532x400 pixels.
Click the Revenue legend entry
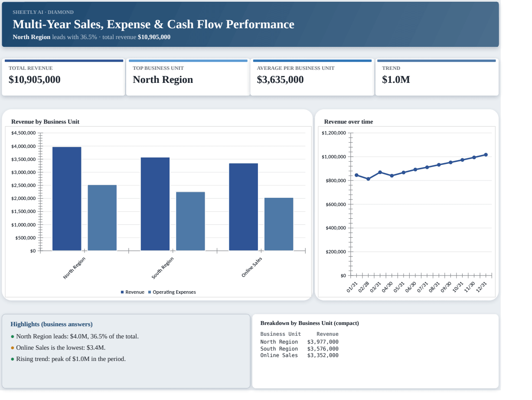133,292
